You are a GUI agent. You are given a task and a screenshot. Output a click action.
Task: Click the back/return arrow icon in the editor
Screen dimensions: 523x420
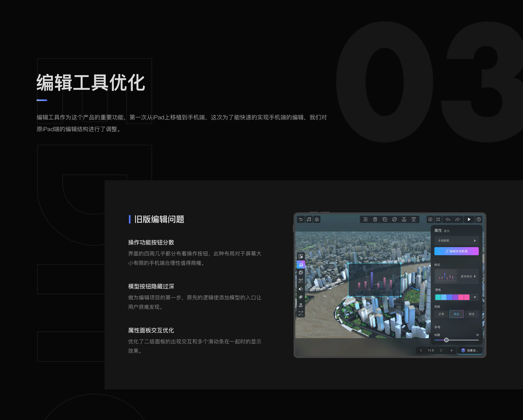coord(301,219)
